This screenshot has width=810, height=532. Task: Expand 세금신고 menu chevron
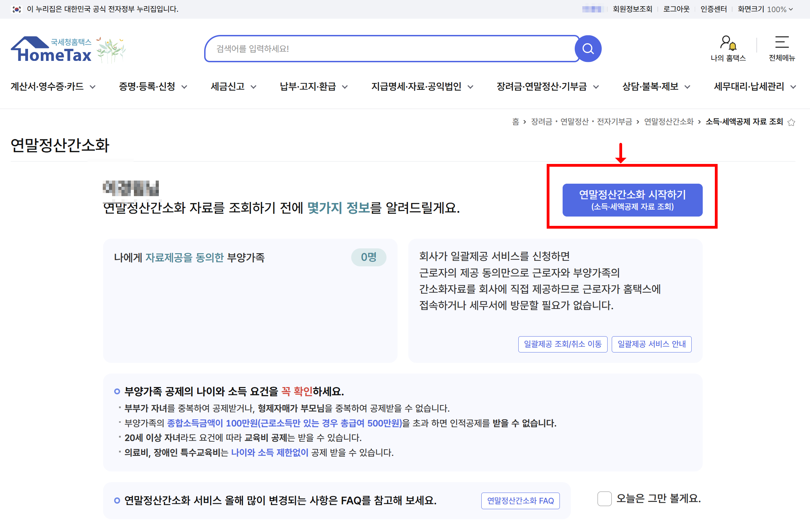(x=254, y=87)
